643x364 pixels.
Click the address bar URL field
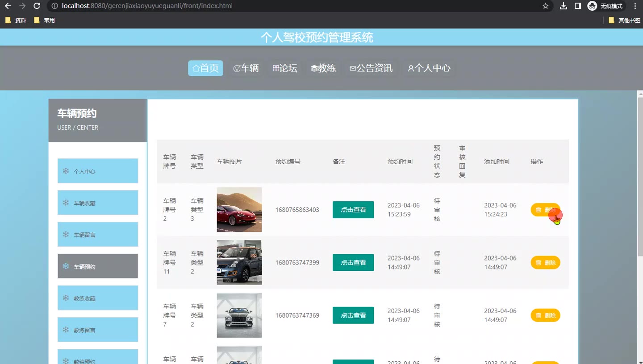click(x=295, y=6)
